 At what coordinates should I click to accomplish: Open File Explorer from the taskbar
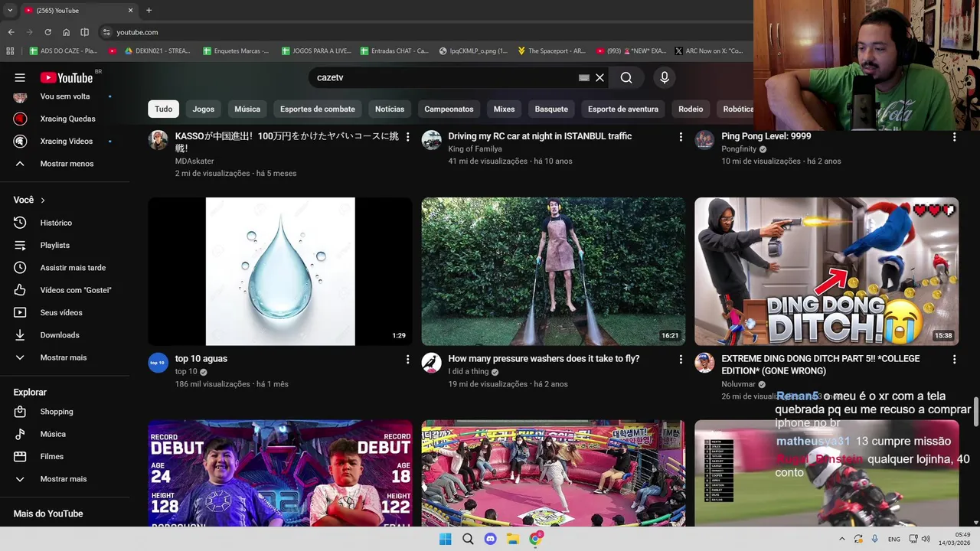[513, 539]
